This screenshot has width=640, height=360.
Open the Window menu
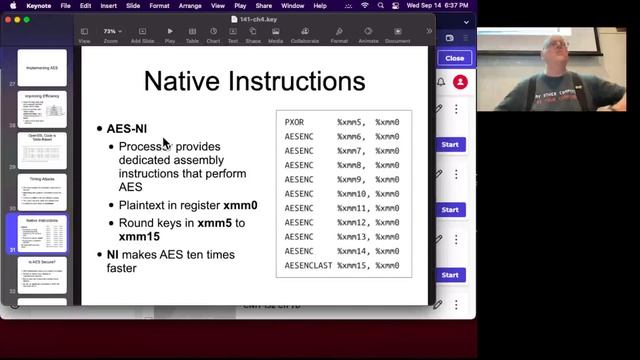[x=293, y=6]
